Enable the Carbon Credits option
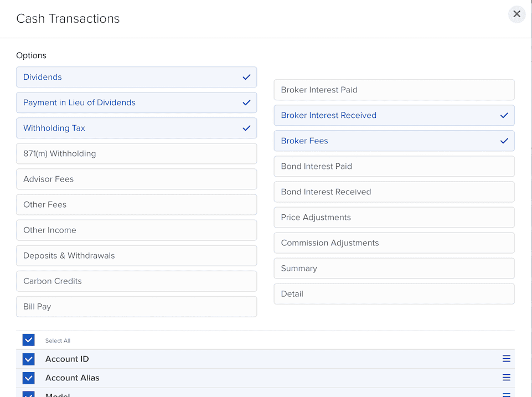Viewport: 532px width, 397px height. (136, 281)
